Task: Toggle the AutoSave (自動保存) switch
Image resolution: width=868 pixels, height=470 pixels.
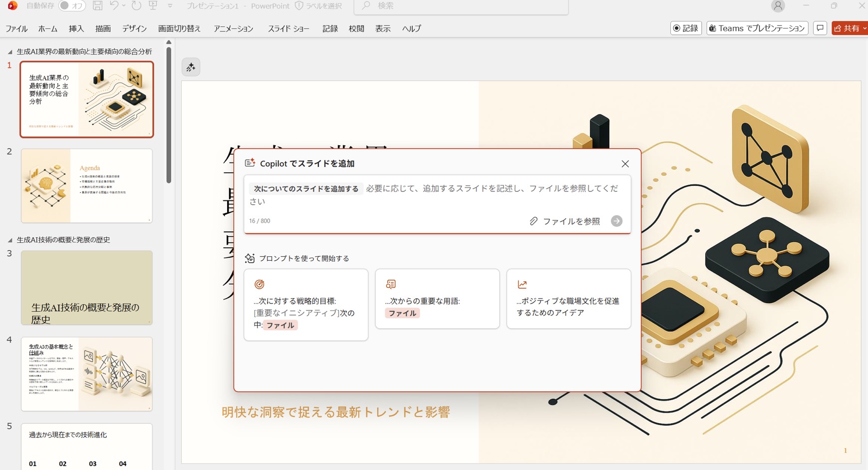Action: pos(72,6)
